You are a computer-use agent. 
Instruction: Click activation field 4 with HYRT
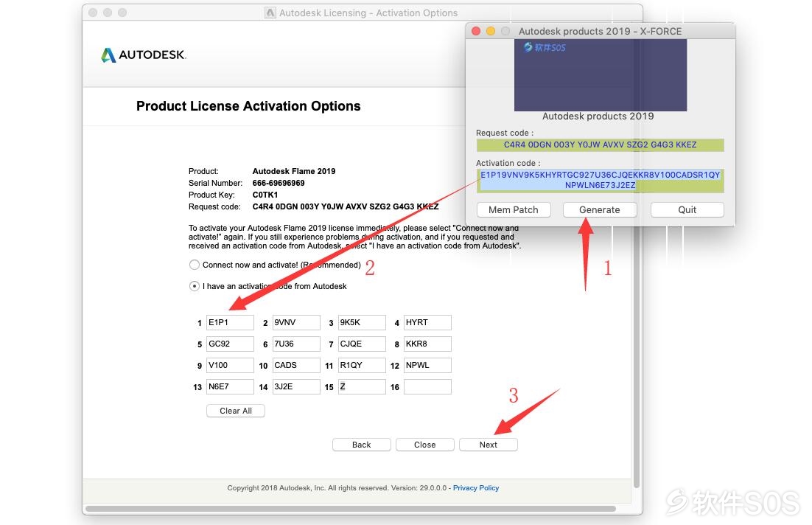428,322
